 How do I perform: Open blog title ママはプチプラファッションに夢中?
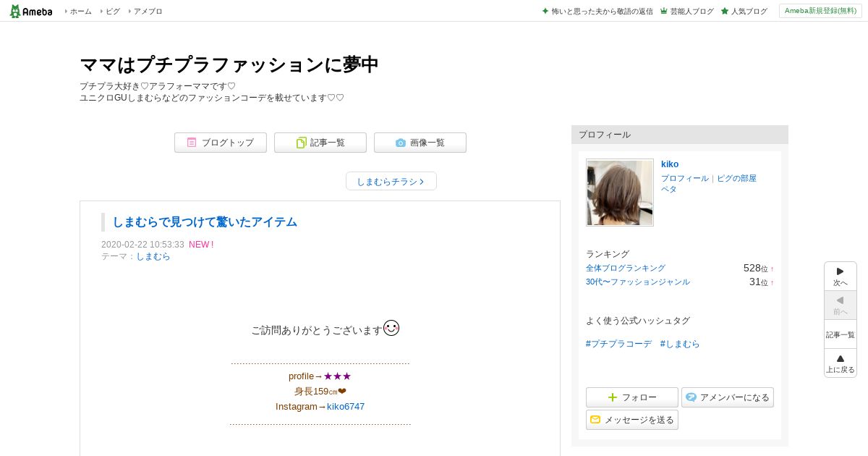click(x=229, y=64)
